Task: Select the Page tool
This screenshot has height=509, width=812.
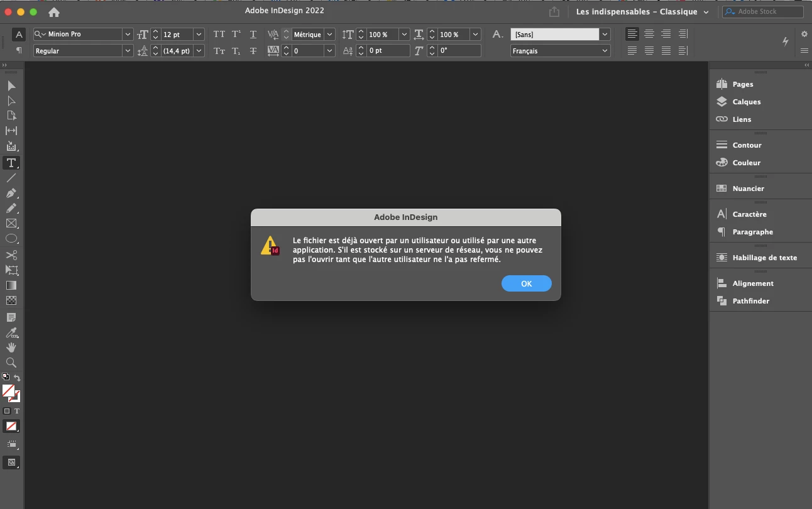Action: pyautogui.click(x=11, y=116)
